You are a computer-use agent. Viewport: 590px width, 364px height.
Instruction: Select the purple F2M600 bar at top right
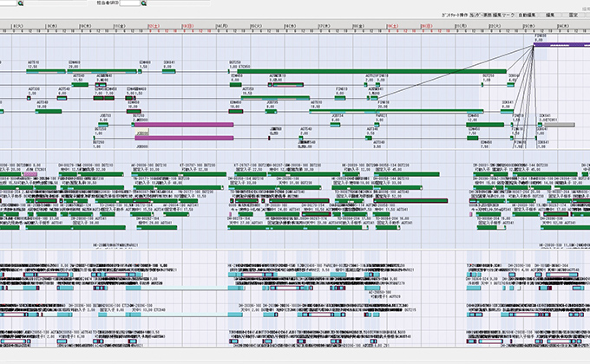(560, 45)
